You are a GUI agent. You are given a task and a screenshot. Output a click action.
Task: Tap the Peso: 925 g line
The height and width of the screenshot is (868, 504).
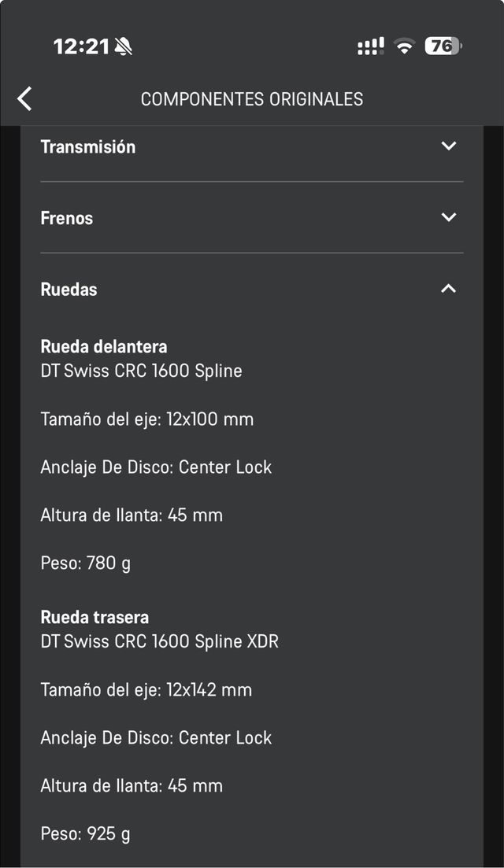[86, 834]
